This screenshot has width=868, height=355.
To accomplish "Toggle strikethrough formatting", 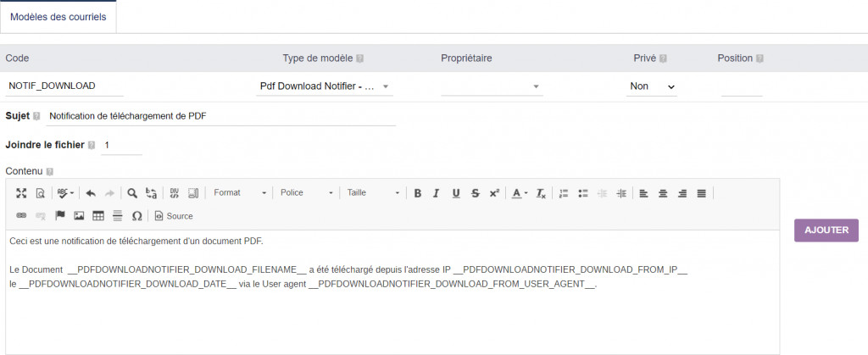I will click(x=475, y=193).
